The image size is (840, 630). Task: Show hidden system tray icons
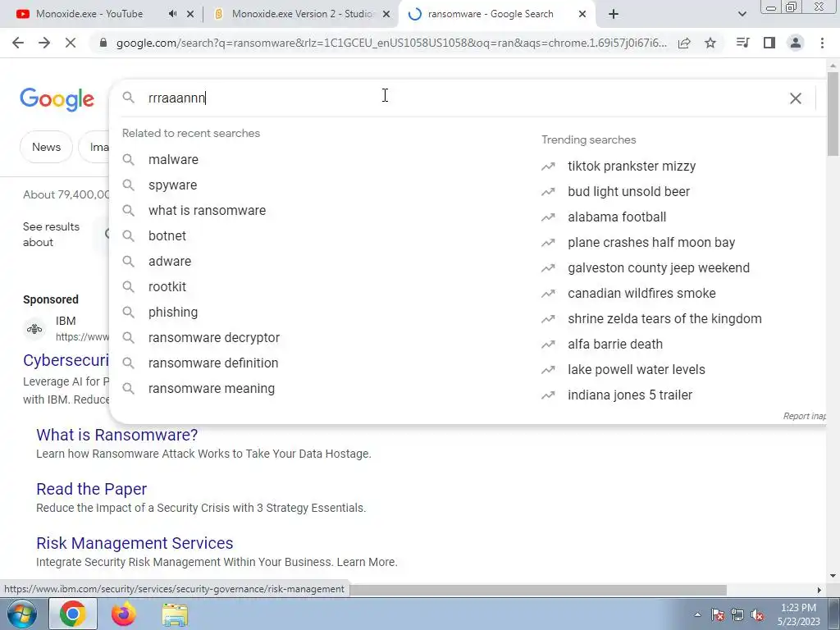pyautogui.click(x=697, y=615)
